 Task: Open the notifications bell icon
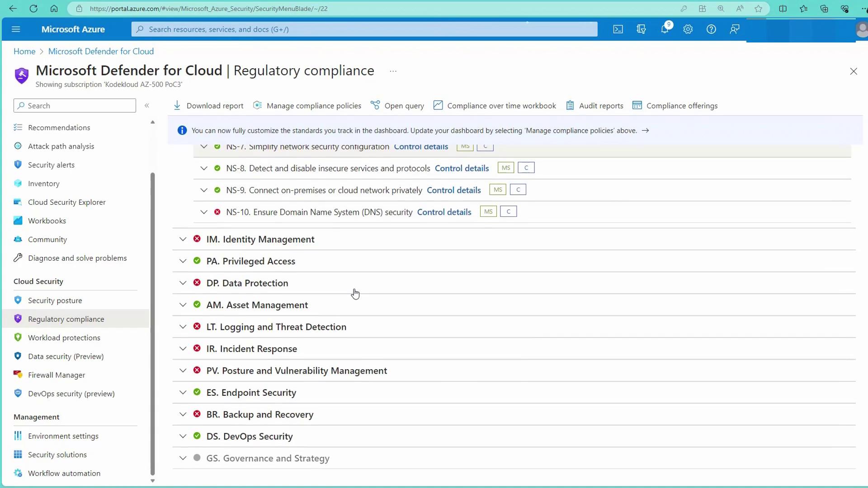pos(665,29)
